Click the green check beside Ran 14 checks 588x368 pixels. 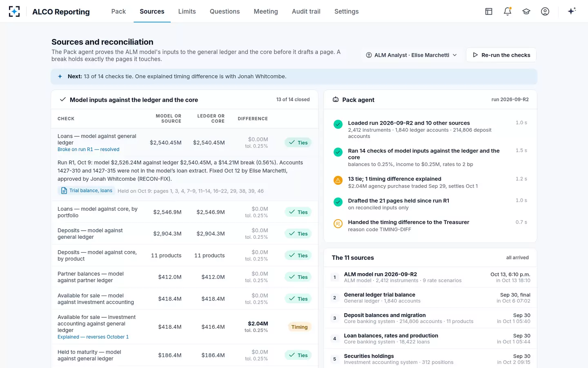click(338, 152)
